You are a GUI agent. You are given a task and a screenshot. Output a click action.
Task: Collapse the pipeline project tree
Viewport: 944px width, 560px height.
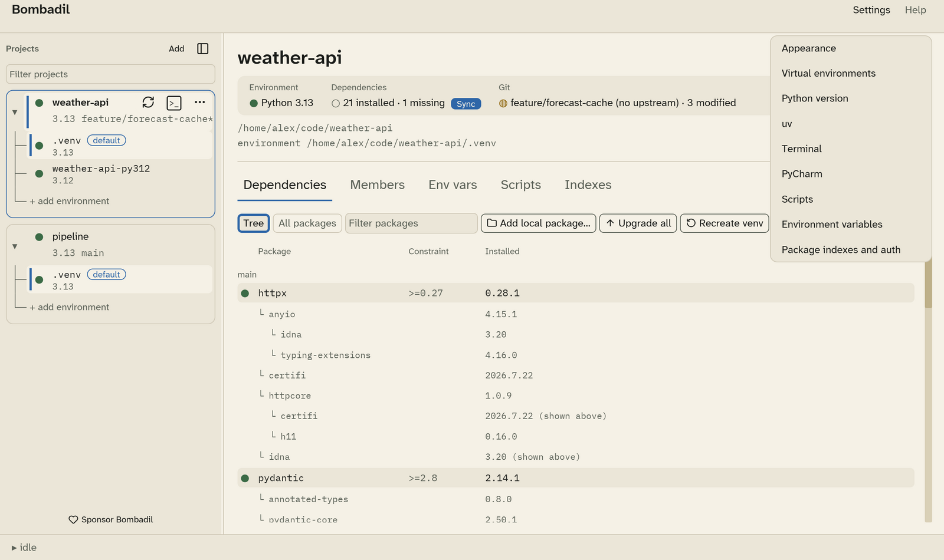tap(15, 246)
